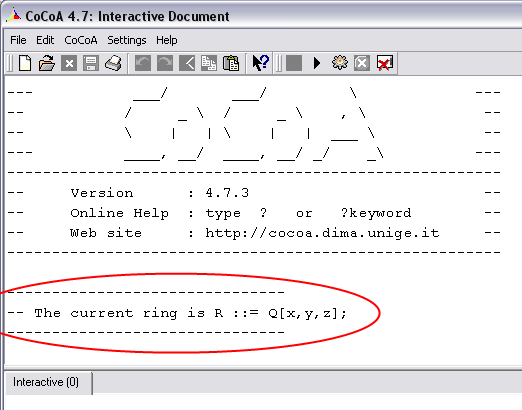Click the Close file icon
Viewport: 522px width, 410px height.
pos(69,63)
